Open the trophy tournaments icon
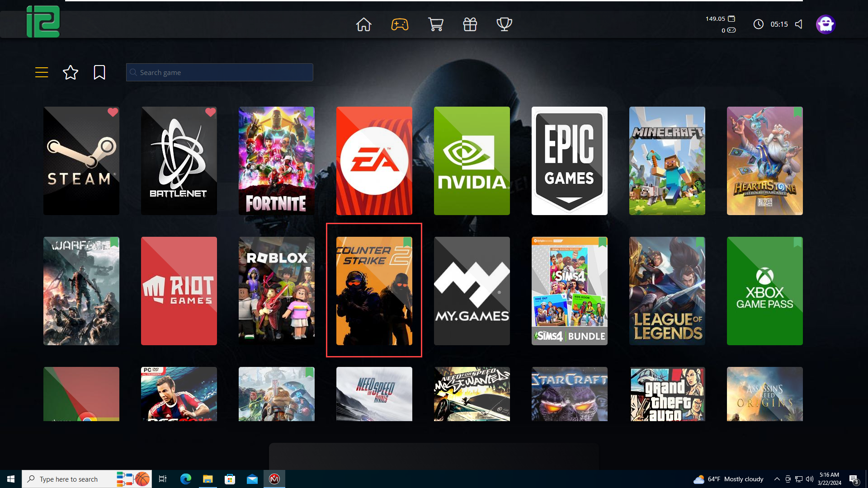The height and width of the screenshot is (488, 868). (x=504, y=24)
